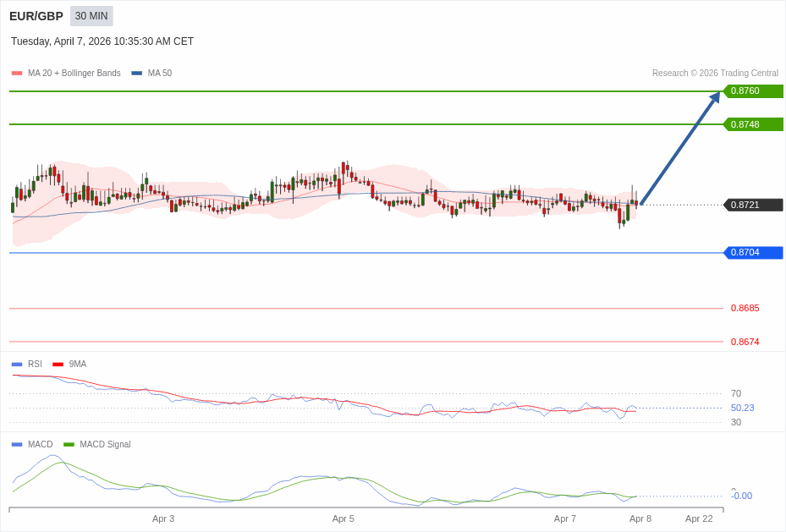Click the EUR/GBP symbol title
This screenshot has width=786, height=532.
tap(36, 16)
